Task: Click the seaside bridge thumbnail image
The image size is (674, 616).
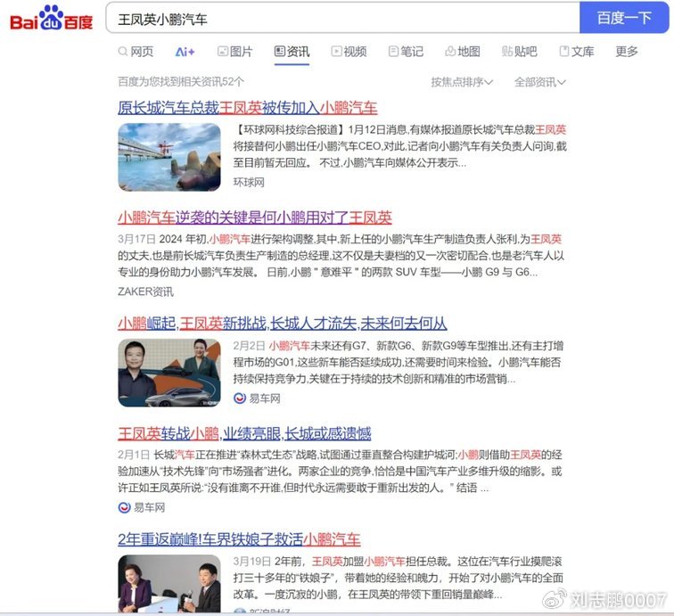Action: coord(169,157)
